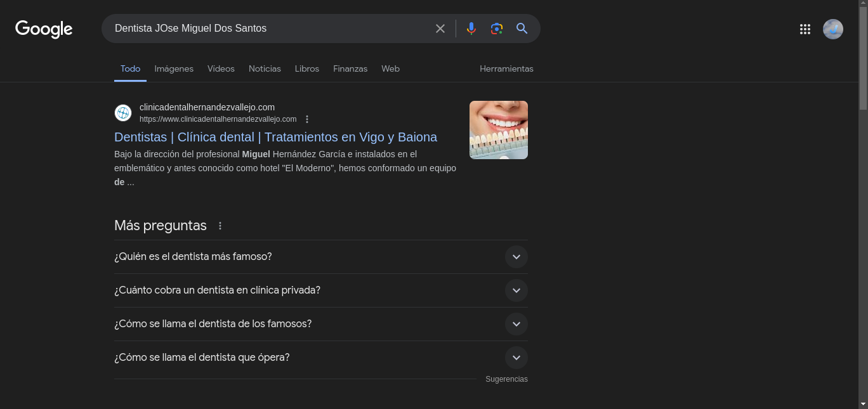
Task: Click the smiling teeth result thumbnail
Action: pos(499,130)
